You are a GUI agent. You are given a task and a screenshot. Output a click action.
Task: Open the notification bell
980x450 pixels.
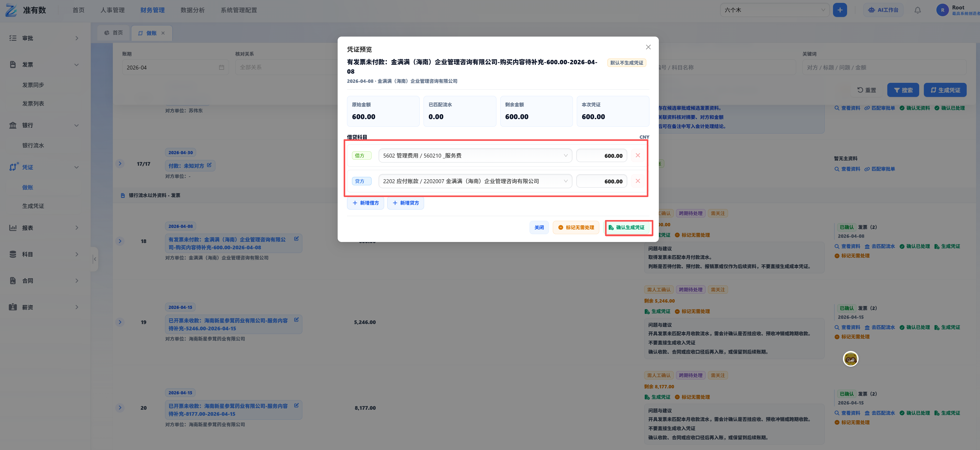coord(918,10)
